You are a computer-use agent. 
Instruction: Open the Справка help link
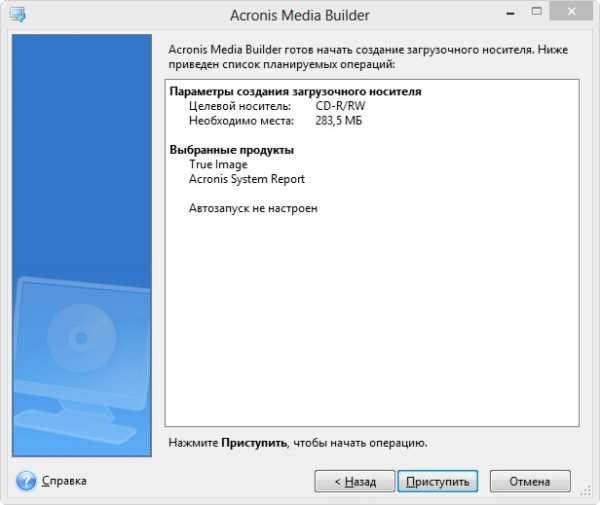(64, 481)
